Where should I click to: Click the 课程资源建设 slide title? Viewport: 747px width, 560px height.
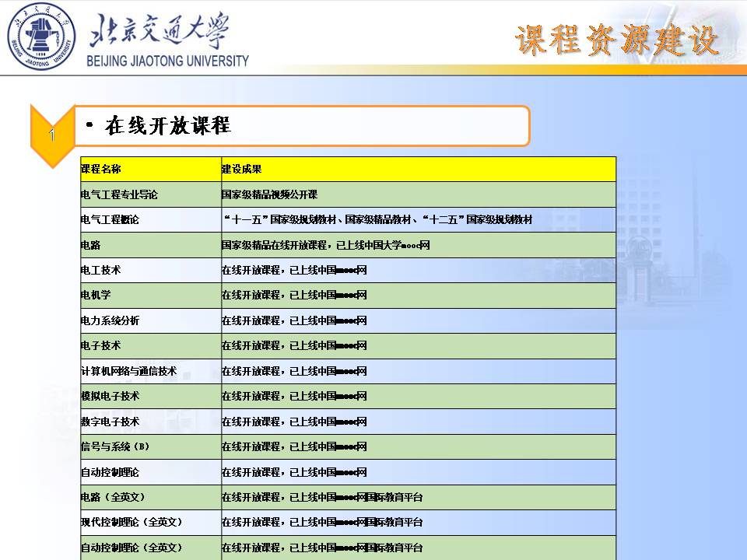tap(616, 40)
